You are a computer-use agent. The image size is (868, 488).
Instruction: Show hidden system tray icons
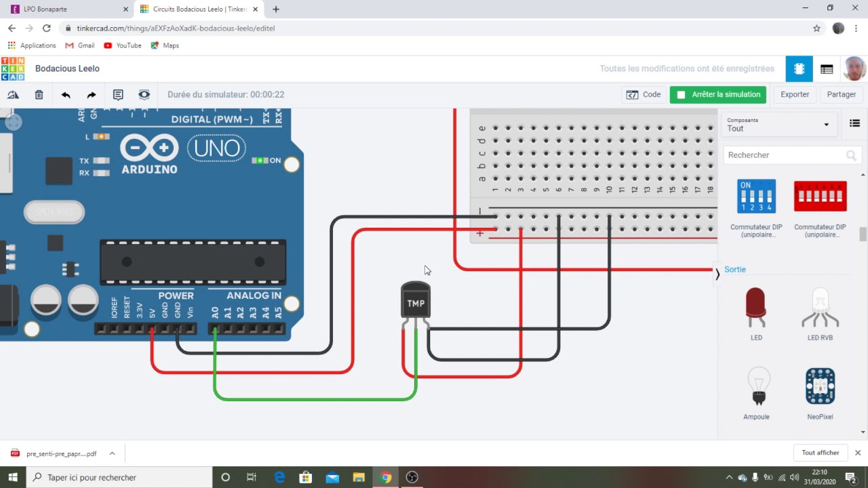[729, 477]
